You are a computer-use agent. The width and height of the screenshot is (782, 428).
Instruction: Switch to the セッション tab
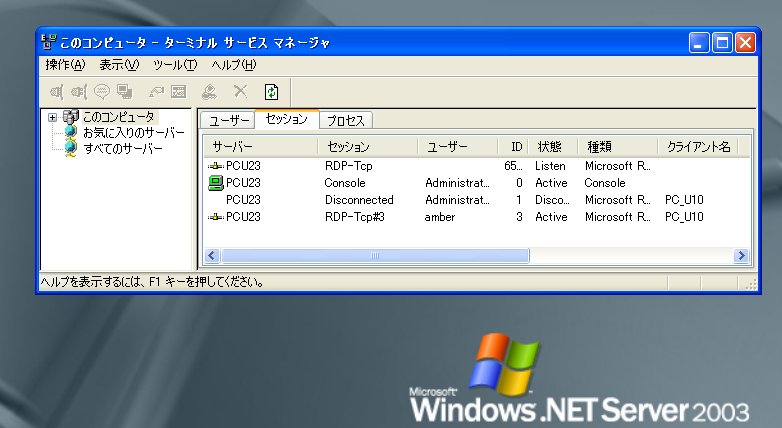coord(287,119)
